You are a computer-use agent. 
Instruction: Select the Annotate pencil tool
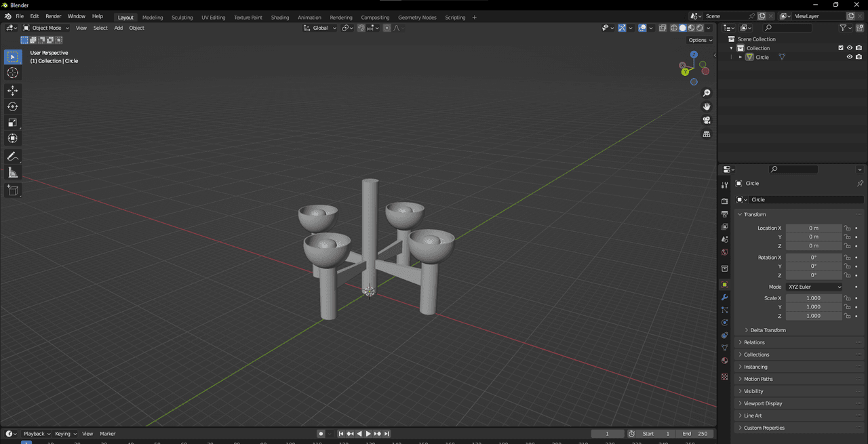coord(12,157)
